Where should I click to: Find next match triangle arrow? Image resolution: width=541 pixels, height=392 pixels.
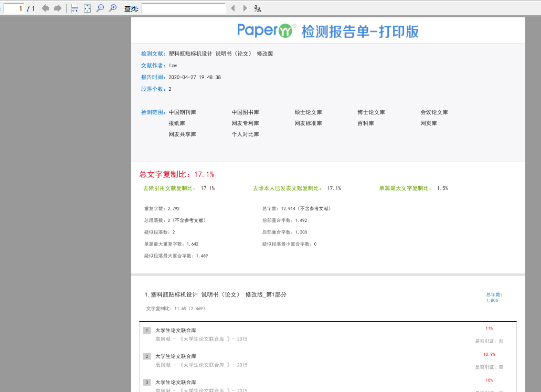click(x=245, y=8)
